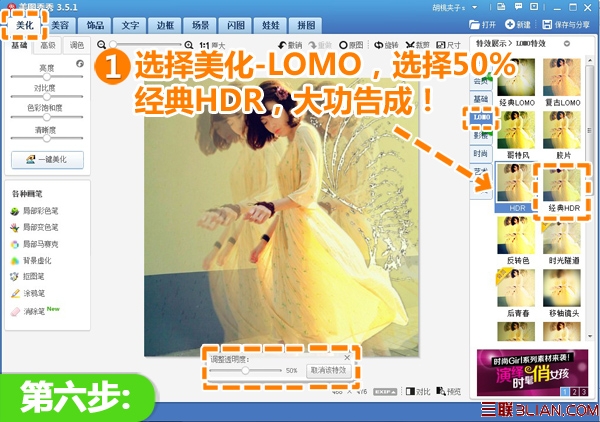Click the 预览 preview icon
Image resolution: width=600 pixels, height=422 pixels.
coord(448,391)
